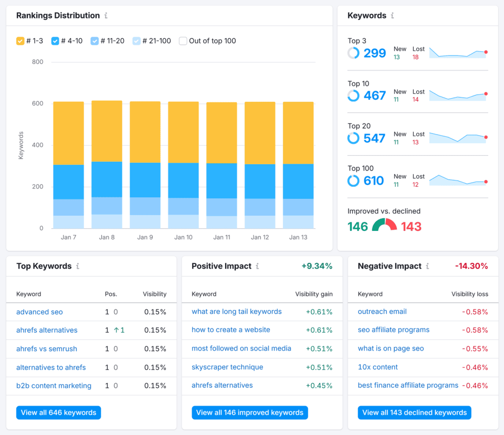504x435 pixels.
Task: Uncheck the # 1-3 rankings checkbox
Action: tap(20, 41)
